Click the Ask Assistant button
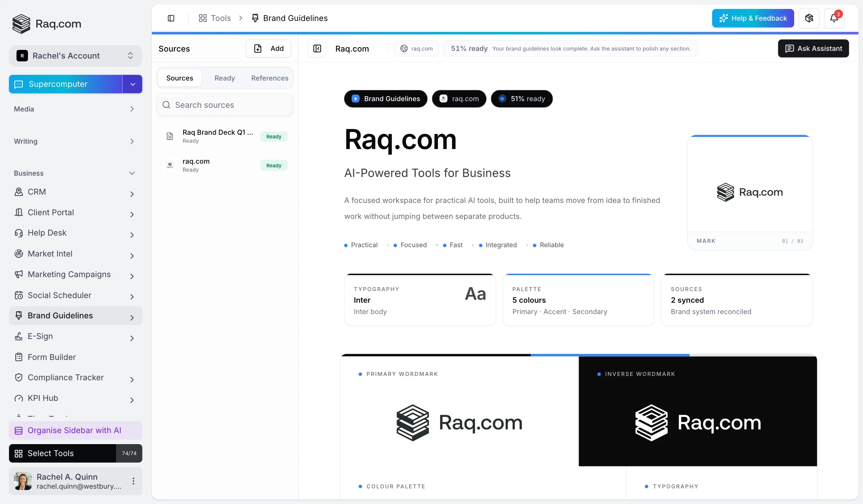Screen dimensions: 863x504 [x=813, y=49]
